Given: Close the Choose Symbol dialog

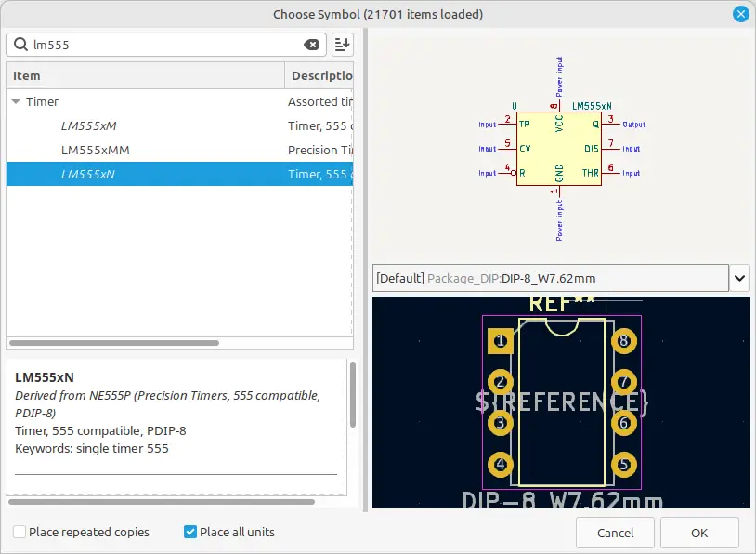Looking at the screenshot, I should [740, 14].
